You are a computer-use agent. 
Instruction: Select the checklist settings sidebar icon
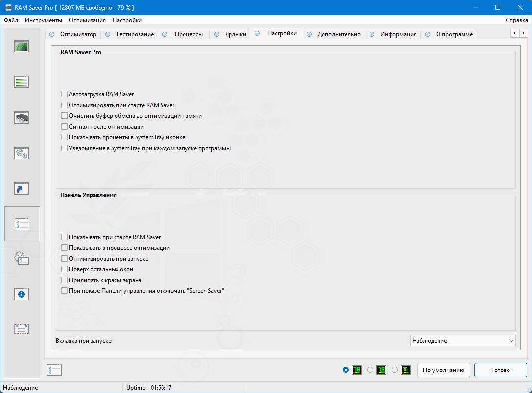(22, 224)
